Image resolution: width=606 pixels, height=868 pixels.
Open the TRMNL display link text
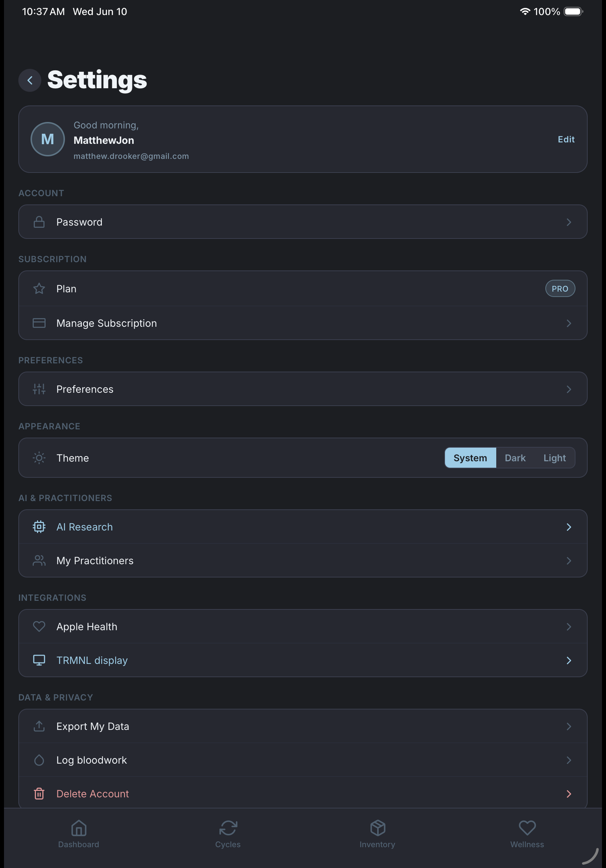pos(92,660)
